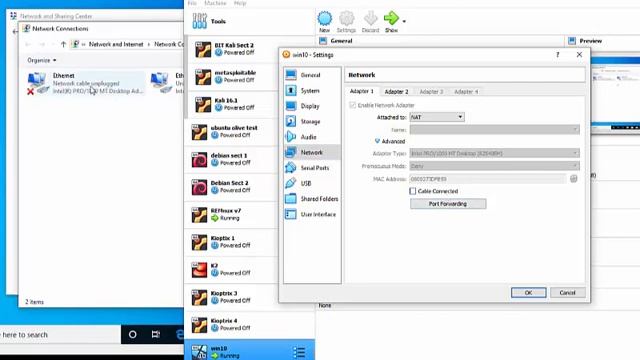Open the Machine menu in VirtualBox

coord(215,3)
